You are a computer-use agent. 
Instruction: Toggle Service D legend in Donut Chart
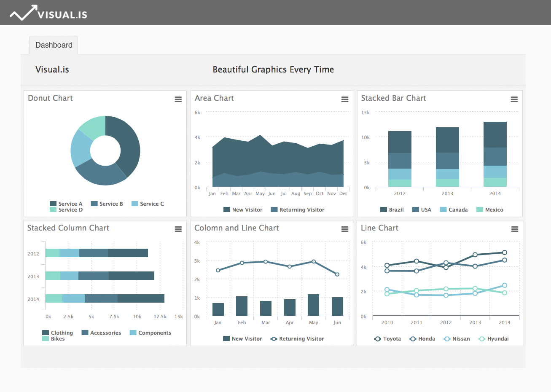(x=66, y=209)
